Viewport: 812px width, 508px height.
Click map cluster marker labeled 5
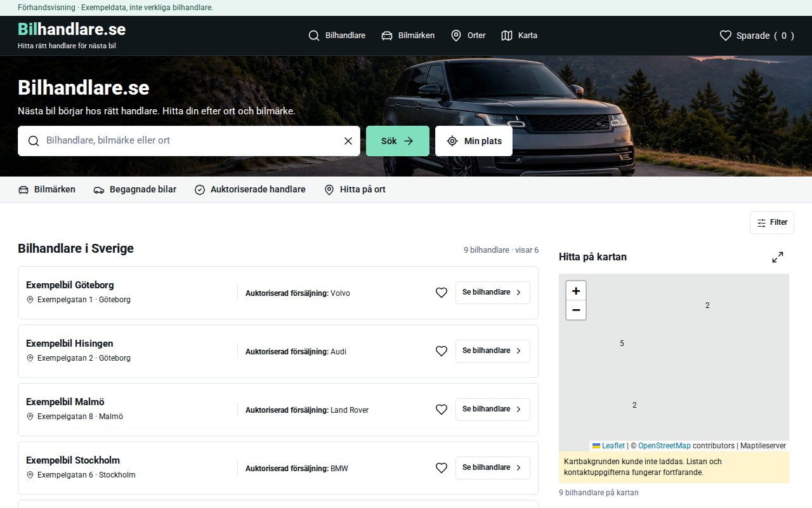(x=622, y=344)
